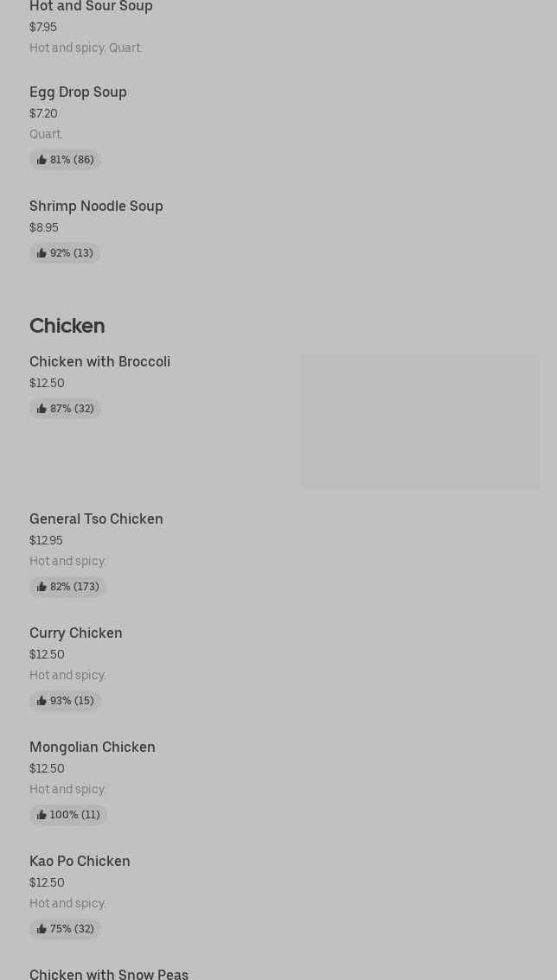Pick the Kao Po Chicken title
Viewport: 557px width, 980px height.
coord(80,862)
